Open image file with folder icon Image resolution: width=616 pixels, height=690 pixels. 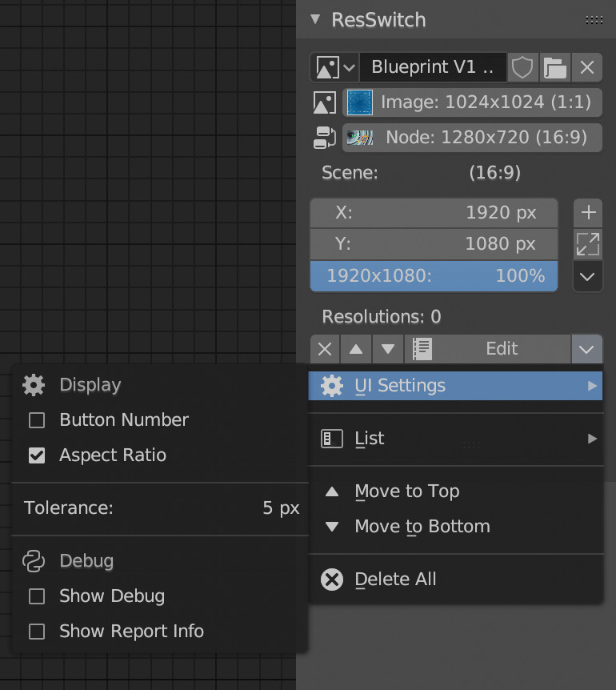pyautogui.click(x=554, y=68)
